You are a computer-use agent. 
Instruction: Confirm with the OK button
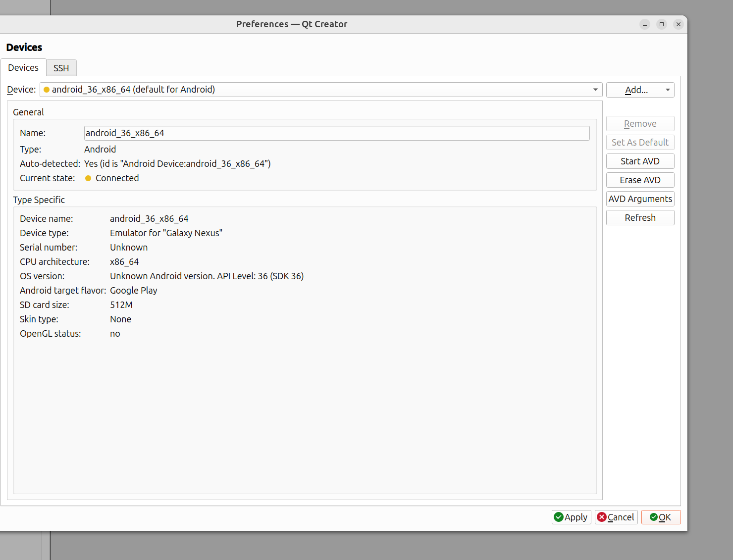661,517
